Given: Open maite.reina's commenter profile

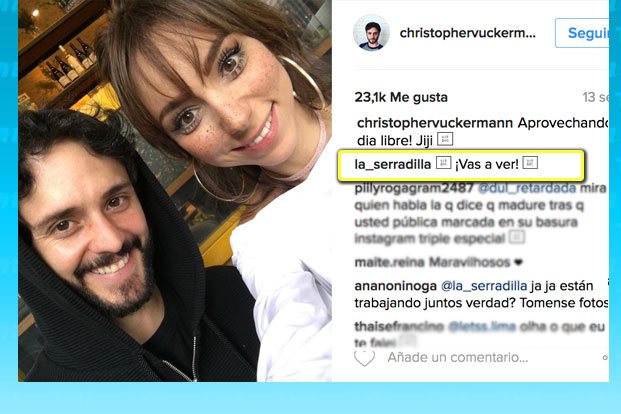Looking at the screenshot, I should [390, 262].
